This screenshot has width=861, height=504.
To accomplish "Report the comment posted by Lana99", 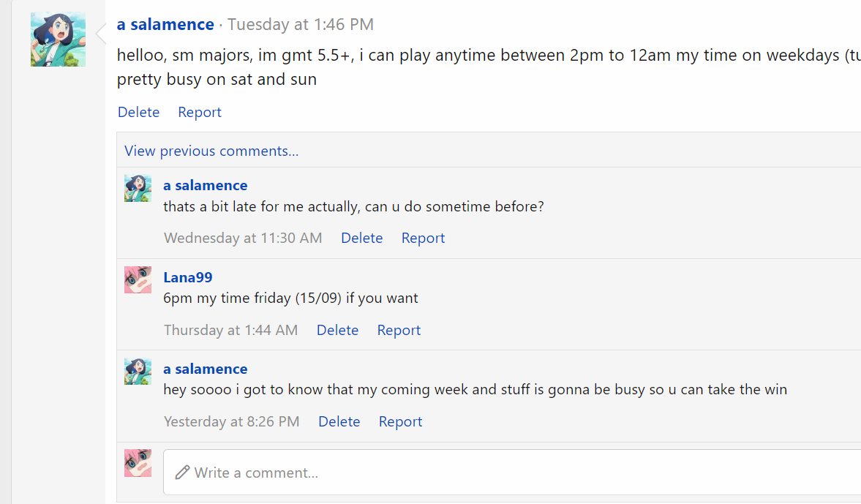I will [399, 330].
